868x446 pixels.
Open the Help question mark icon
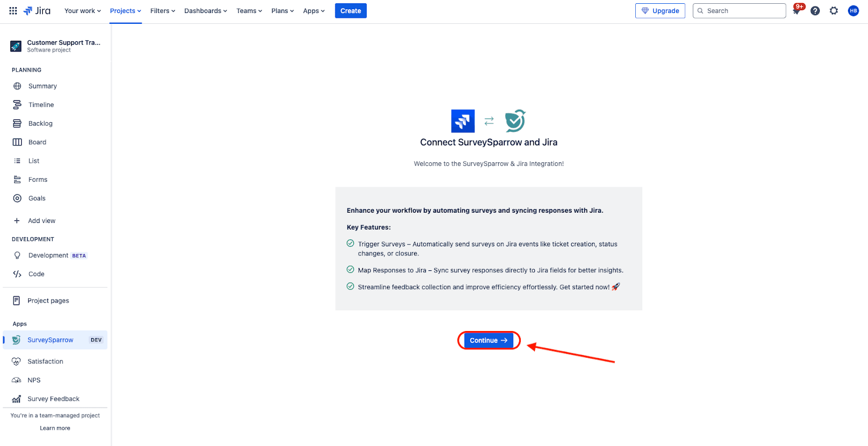click(x=815, y=11)
